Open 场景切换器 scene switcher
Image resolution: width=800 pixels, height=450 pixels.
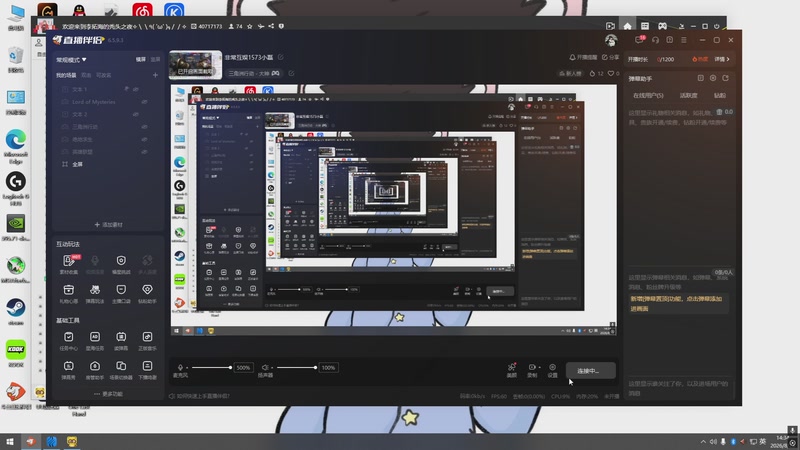coord(121,370)
